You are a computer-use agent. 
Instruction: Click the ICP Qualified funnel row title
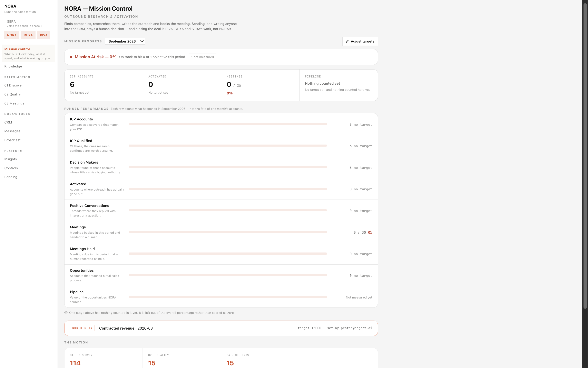(81, 141)
